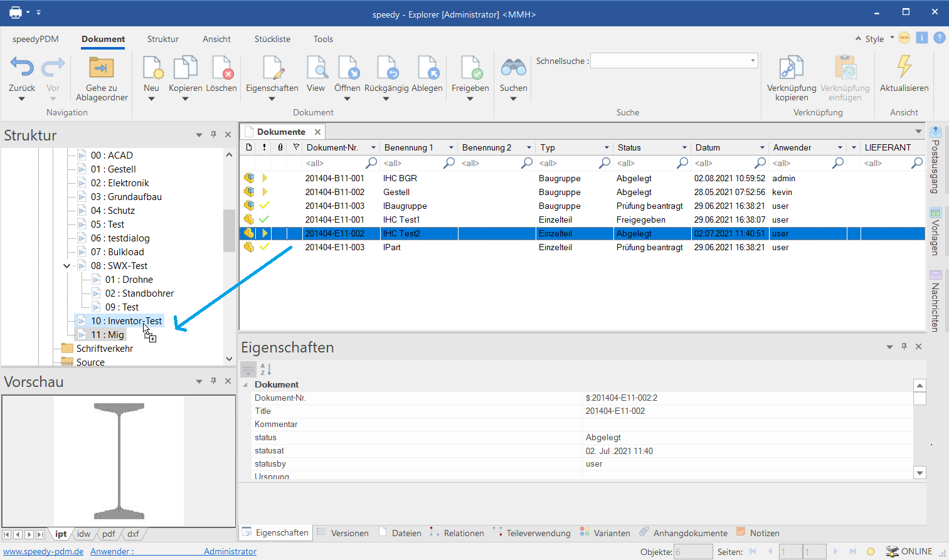Image resolution: width=949 pixels, height=560 pixels.
Task: Click the Suchen binoculars icon
Action: (513, 68)
